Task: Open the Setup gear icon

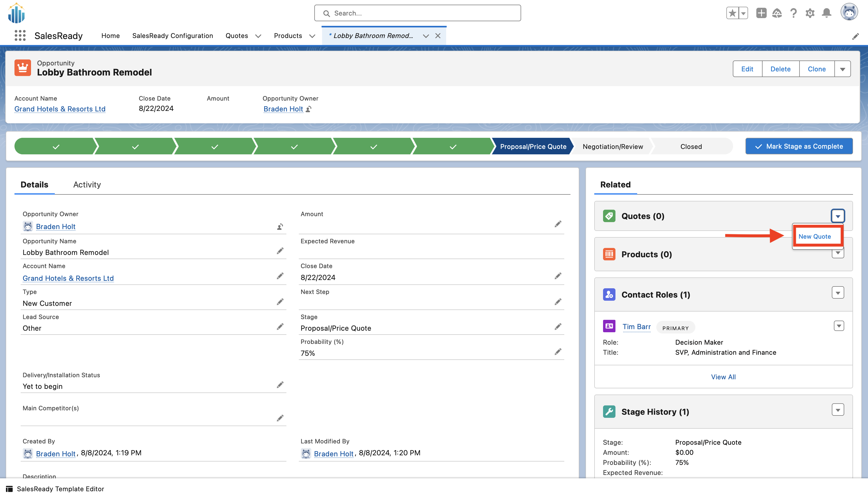Action: click(810, 13)
